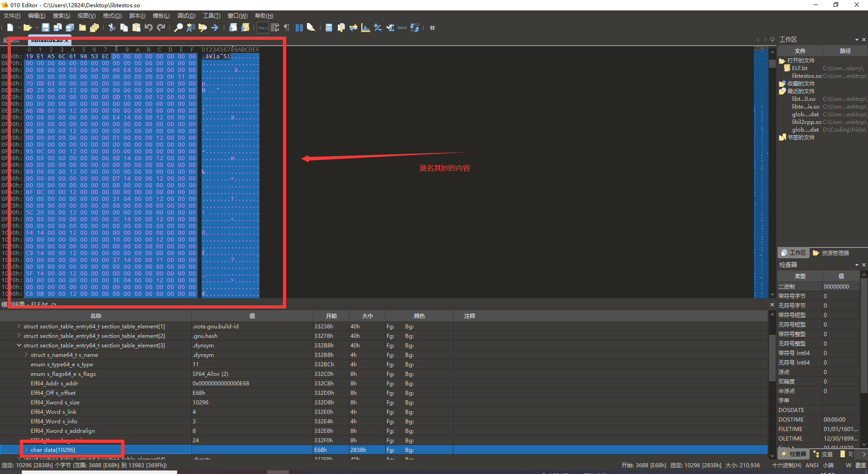The width and height of the screenshot is (868, 474).
Task: Click the Open file folder icon
Action: (27, 28)
